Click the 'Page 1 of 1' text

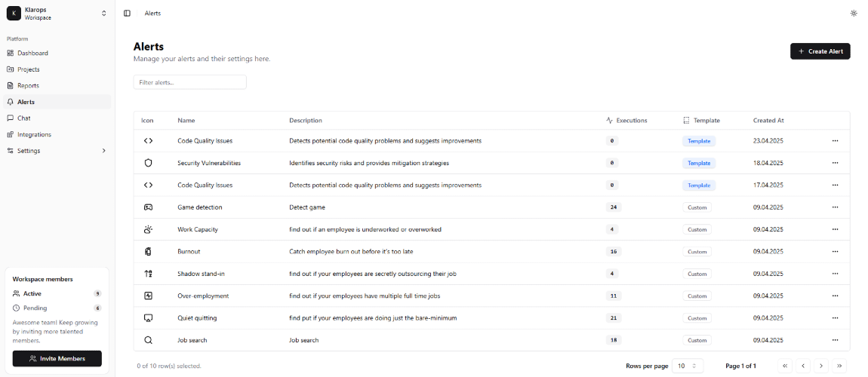click(x=740, y=366)
